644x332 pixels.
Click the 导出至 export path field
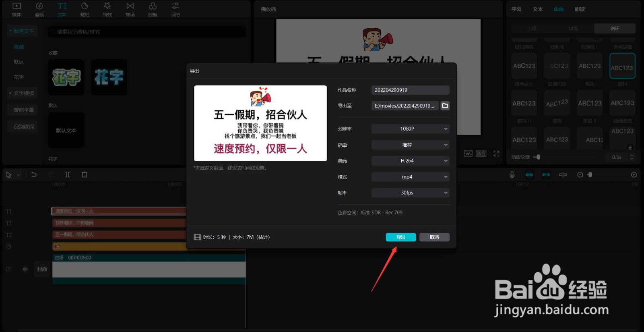pyautogui.click(x=405, y=106)
